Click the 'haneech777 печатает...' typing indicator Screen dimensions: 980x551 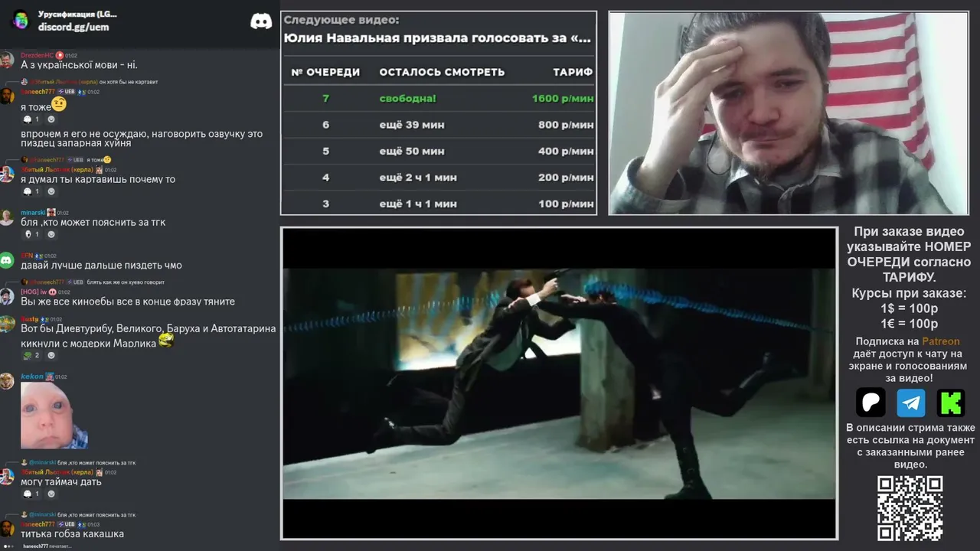(x=46, y=546)
